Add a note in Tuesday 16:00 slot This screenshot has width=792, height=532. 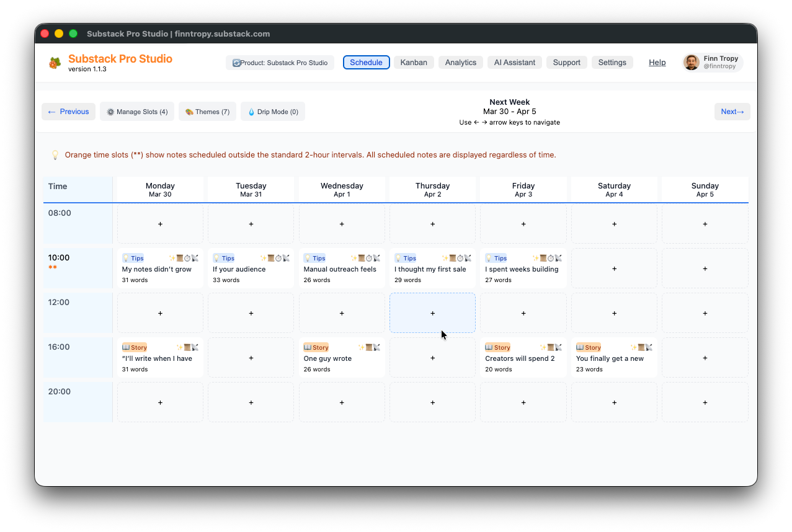[251, 358]
